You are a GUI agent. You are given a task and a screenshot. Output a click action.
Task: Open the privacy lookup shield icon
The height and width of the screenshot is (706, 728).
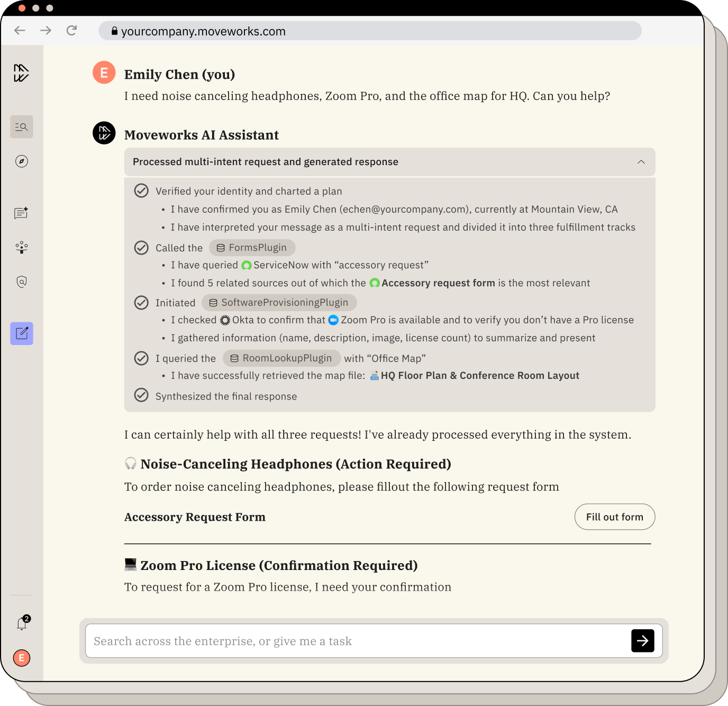pyautogui.click(x=21, y=282)
